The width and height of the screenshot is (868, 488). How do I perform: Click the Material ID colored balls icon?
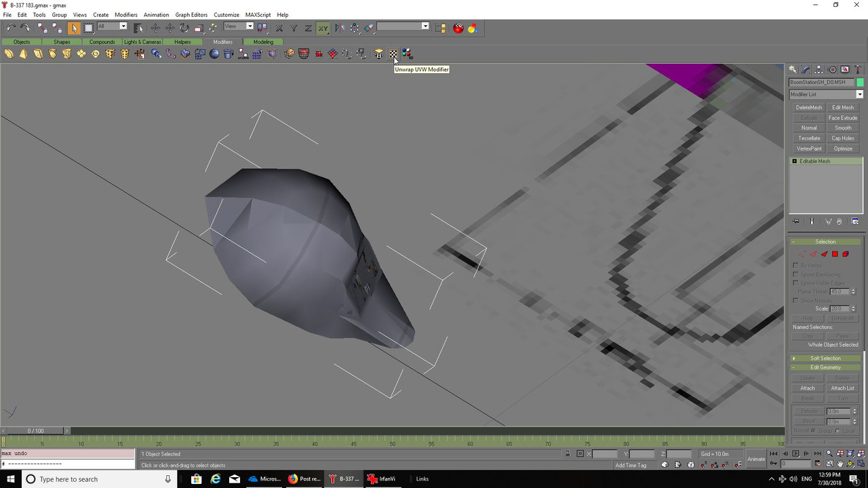click(407, 54)
